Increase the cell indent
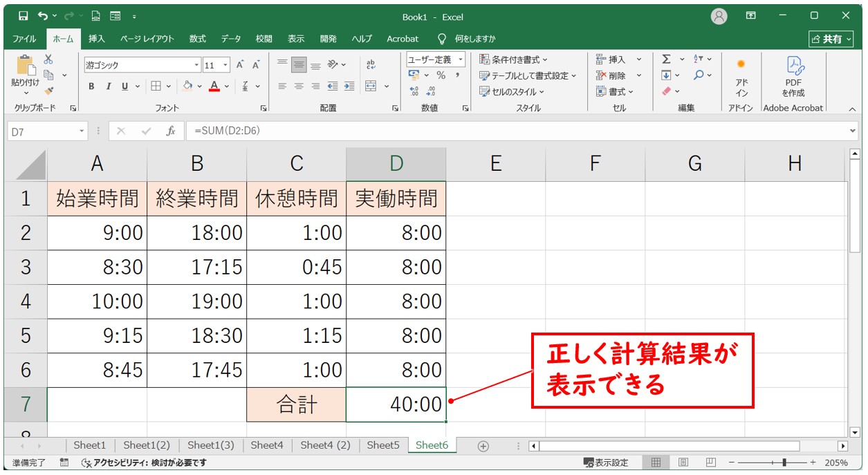 (349, 86)
